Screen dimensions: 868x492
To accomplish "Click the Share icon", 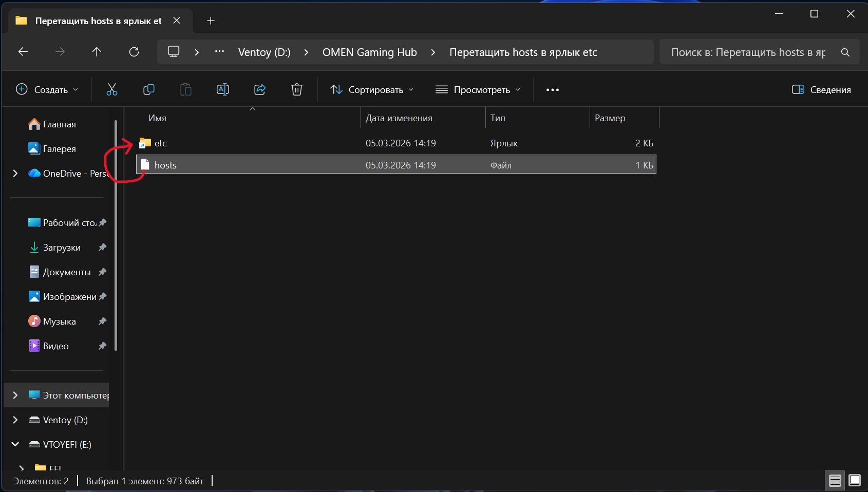I will pyautogui.click(x=260, y=90).
